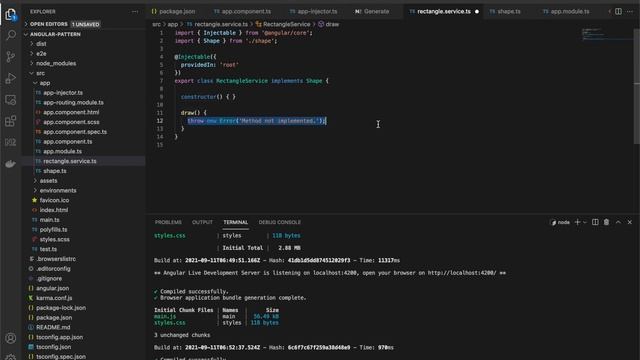Split the terminal panel

595,222
